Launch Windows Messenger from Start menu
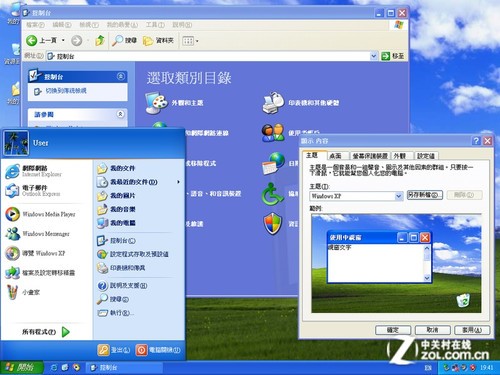The width and height of the screenshot is (500, 375). click(x=38, y=234)
